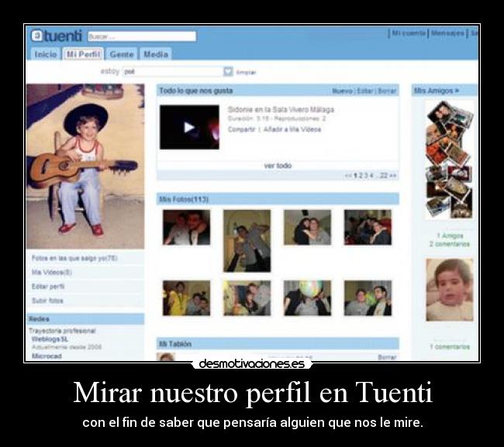The image size is (504, 447).
Task: Click the Tuenti logo icon
Action: (37, 36)
